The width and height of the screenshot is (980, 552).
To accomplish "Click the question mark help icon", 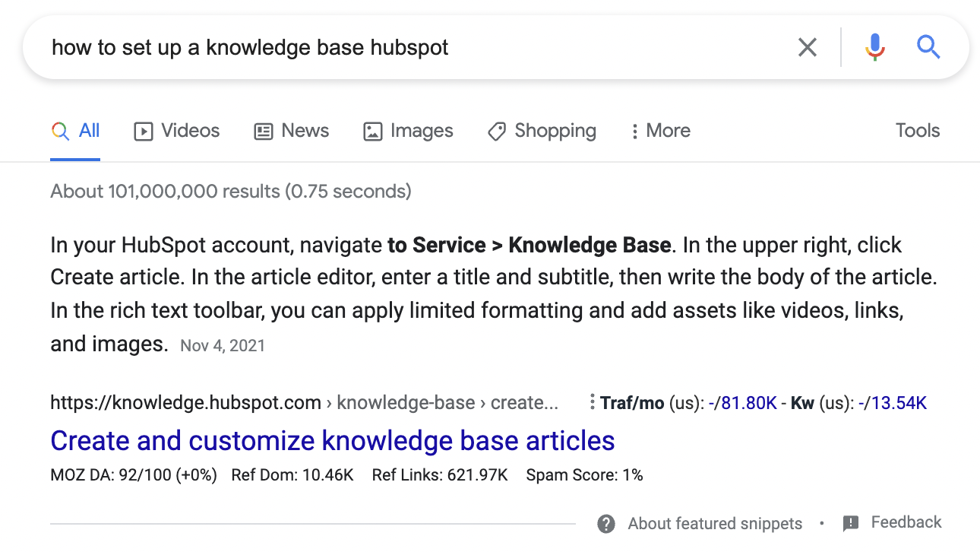I will point(606,524).
